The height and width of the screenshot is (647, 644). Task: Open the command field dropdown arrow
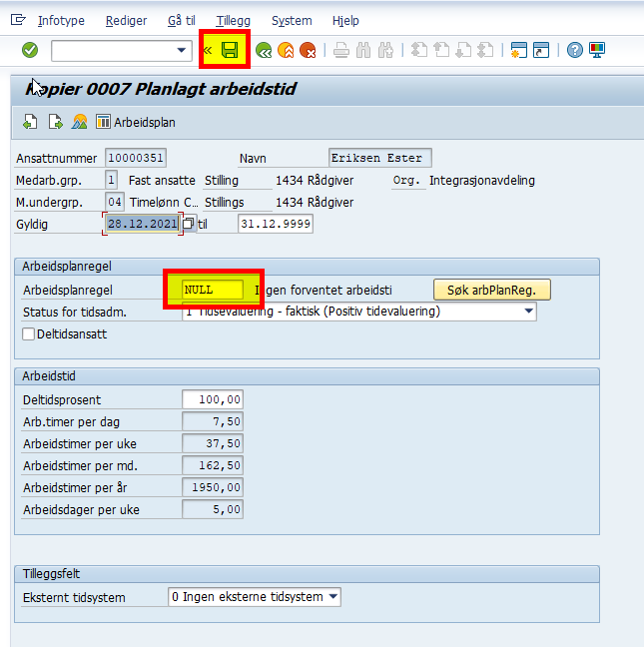click(181, 50)
